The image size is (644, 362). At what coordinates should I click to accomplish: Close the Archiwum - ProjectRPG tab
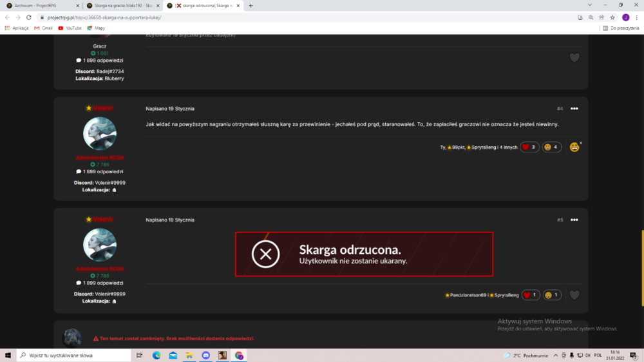tap(78, 6)
